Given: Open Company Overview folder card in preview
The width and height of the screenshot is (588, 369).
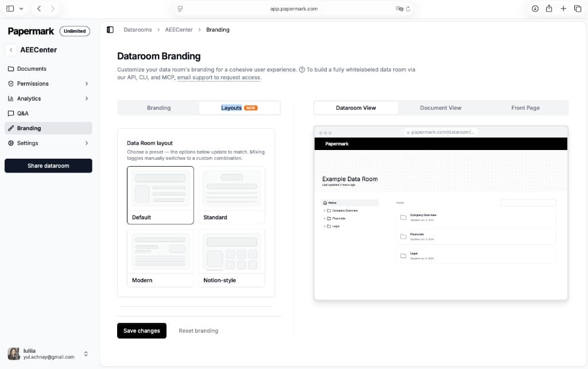Looking at the screenshot, I should 476,217.
